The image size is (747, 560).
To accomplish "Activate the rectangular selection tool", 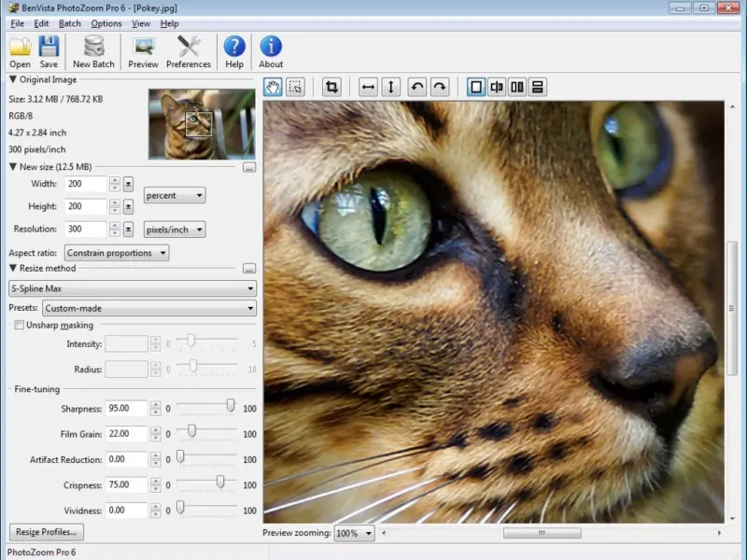I will (295, 87).
